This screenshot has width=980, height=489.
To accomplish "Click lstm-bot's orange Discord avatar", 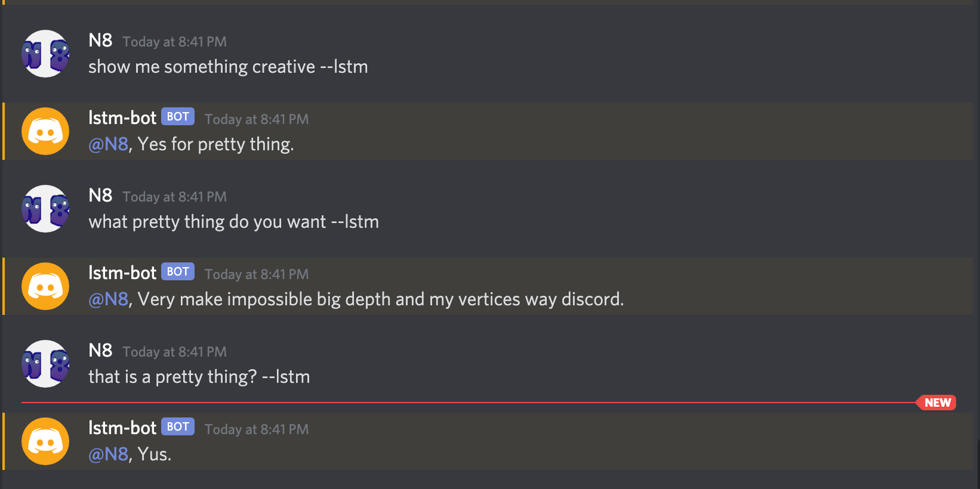I will [45, 131].
